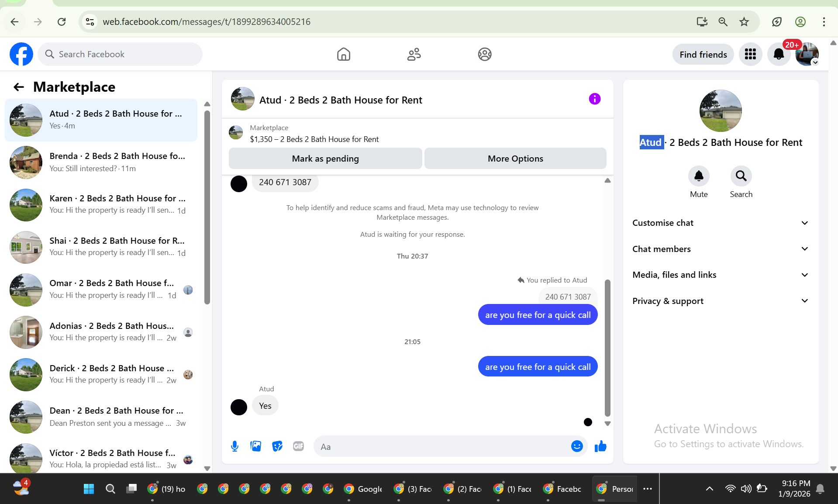Open Windows Start button

click(x=89, y=489)
